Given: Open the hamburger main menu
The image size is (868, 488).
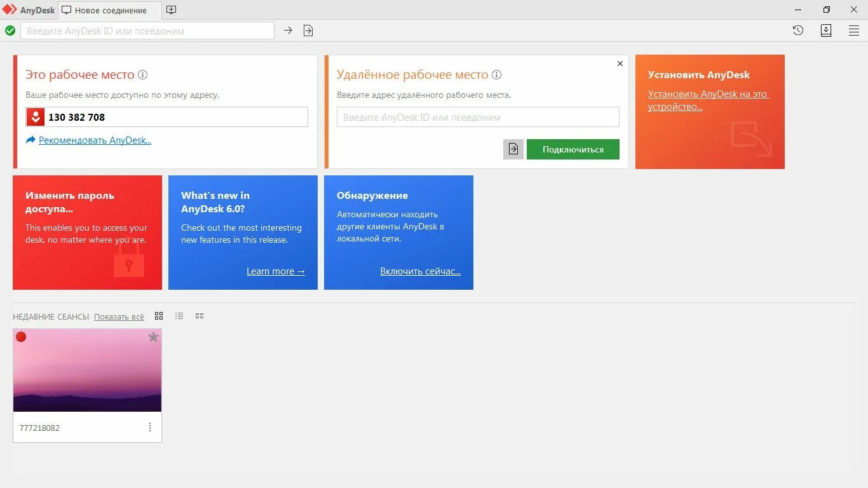Looking at the screenshot, I should 854,30.
